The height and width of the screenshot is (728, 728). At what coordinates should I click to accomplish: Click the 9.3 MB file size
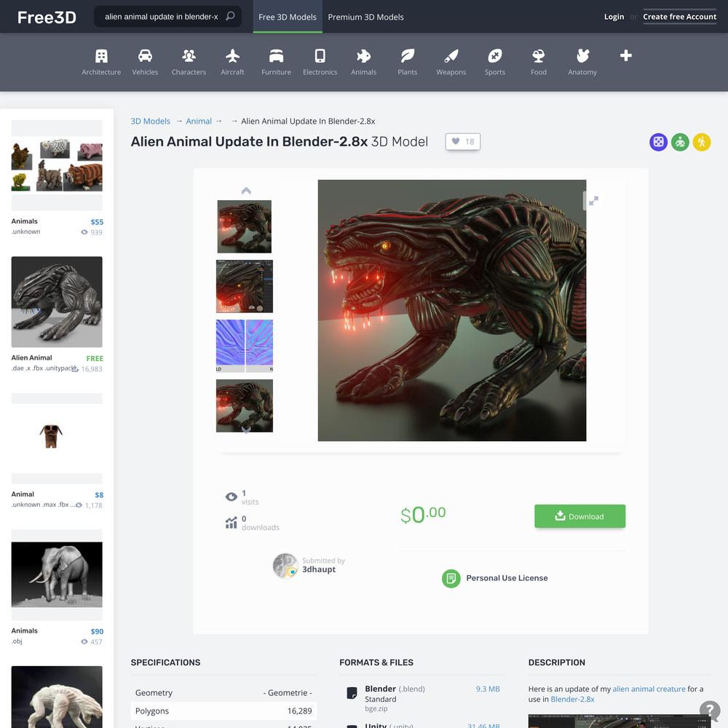(488, 689)
